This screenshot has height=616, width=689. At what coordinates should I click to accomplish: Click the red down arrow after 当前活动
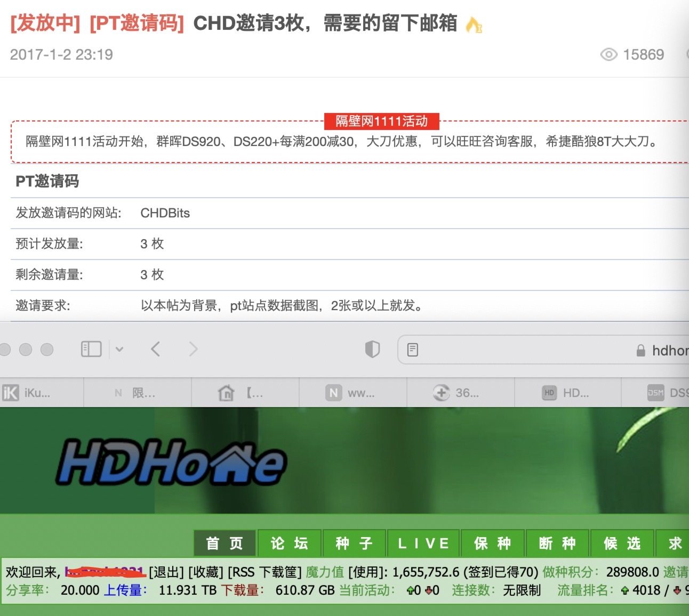click(x=428, y=590)
